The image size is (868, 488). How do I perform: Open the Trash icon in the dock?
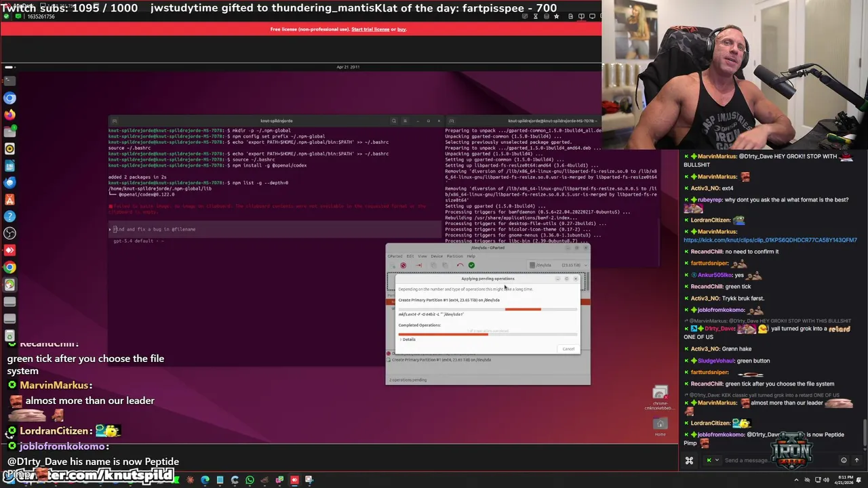click(x=9, y=335)
